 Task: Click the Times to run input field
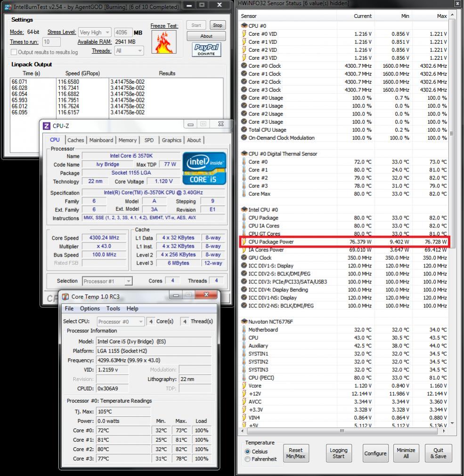[51, 41]
